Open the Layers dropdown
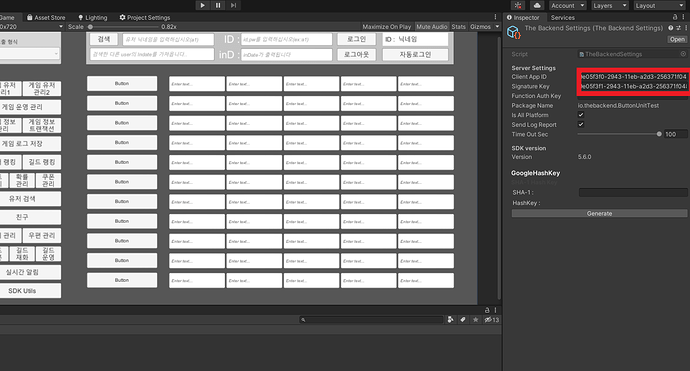 609,5
